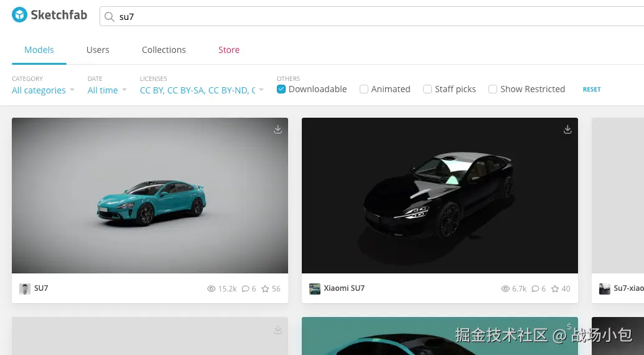Click the su7 search field

pos(371,16)
